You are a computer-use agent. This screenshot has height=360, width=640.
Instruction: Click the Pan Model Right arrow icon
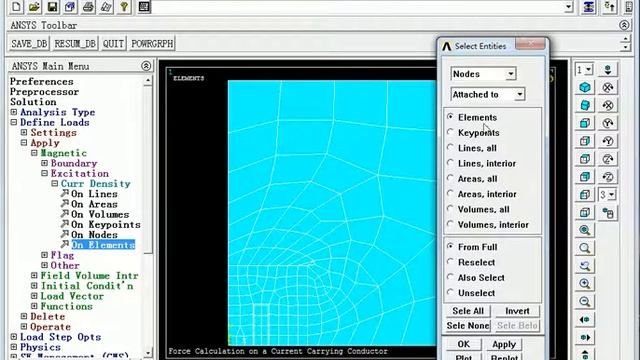585,338
